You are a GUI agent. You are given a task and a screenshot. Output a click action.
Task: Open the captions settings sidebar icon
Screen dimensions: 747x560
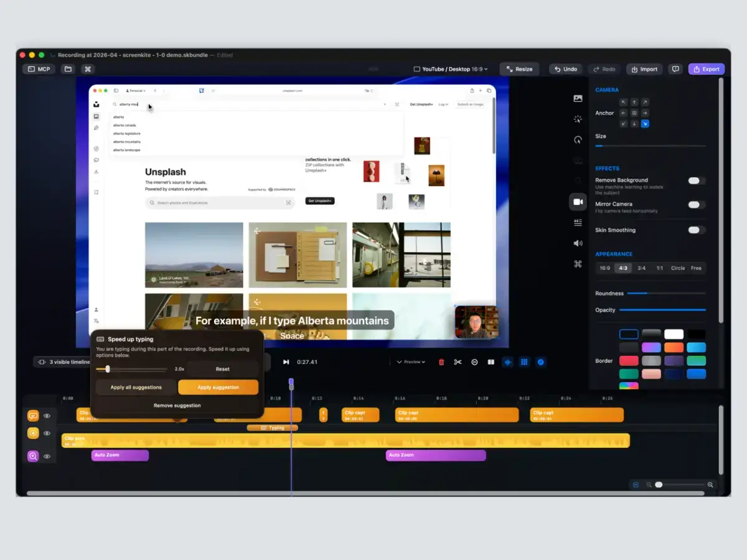click(578, 222)
